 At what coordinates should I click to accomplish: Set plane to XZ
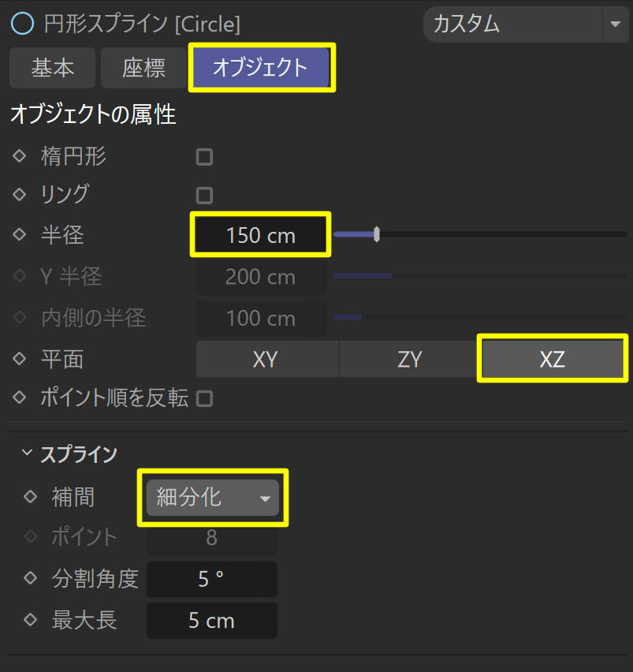tap(552, 359)
